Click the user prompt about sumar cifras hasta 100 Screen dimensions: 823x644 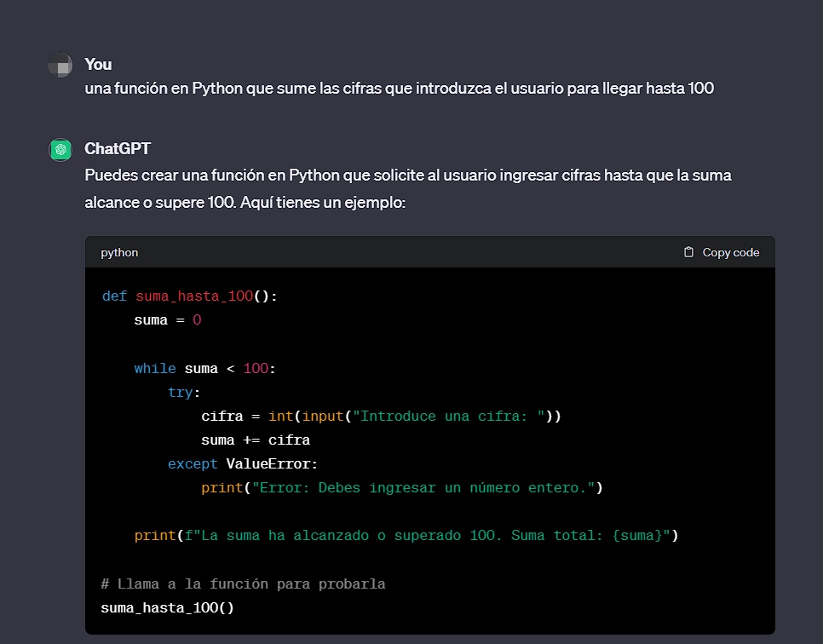click(399, 89)
